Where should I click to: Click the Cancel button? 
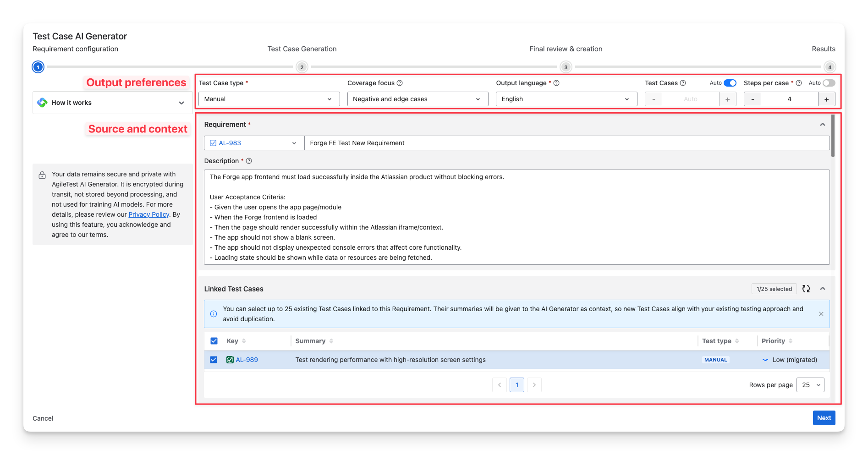point(43,418)
